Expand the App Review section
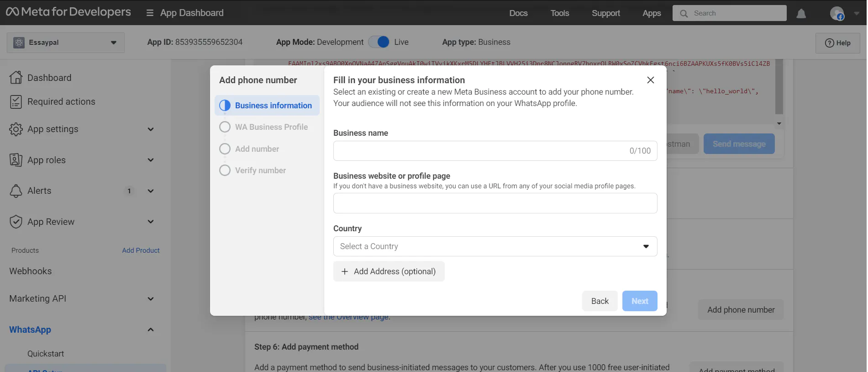 (151, 222)
